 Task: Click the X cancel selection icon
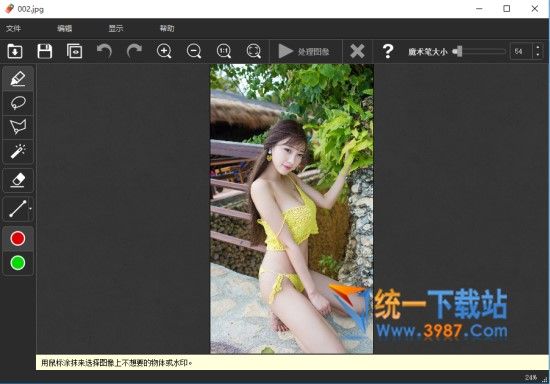tap(357, 51)
